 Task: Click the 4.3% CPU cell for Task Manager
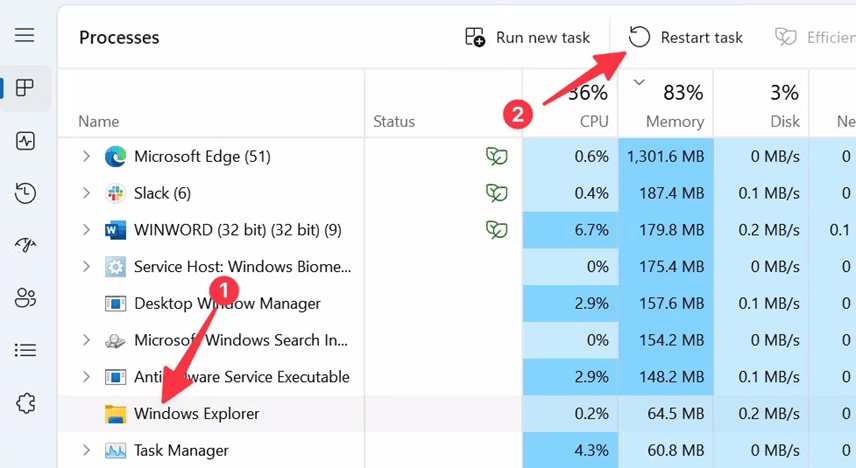click(570, 451)
